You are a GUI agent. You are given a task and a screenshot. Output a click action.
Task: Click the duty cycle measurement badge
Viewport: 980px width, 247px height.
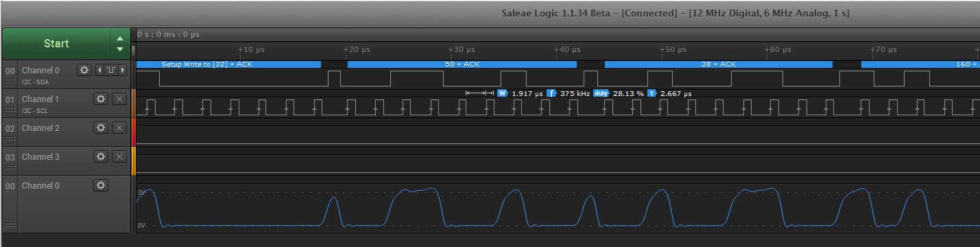[x=601, y=93]
